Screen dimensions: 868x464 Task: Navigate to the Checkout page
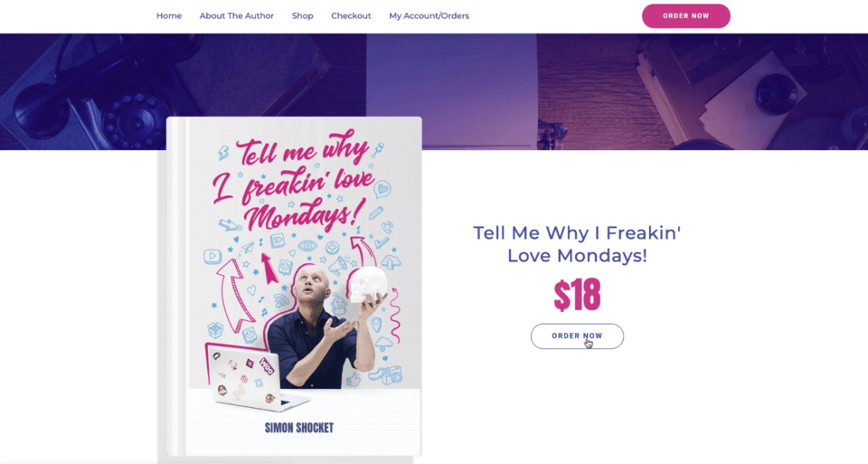pyautogui.click(x=351, y=16)
